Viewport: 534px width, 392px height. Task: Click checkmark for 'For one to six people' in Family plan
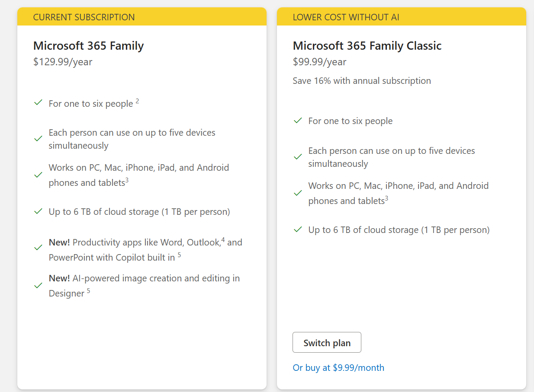click(x=38, y=102)
